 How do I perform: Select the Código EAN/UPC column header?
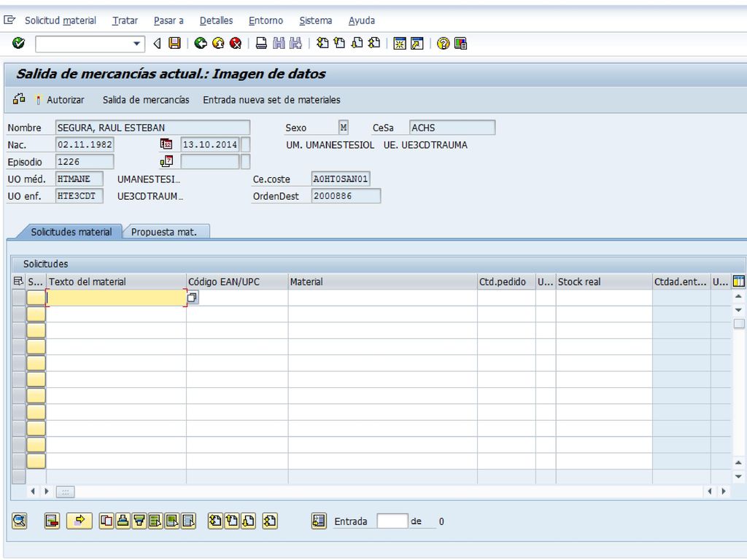point(237,281)
